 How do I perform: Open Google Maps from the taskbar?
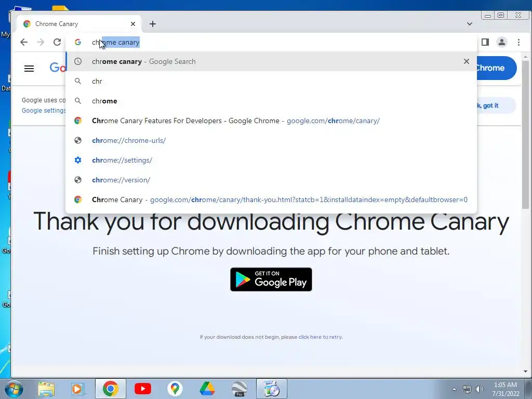click(x=175, y=389)
